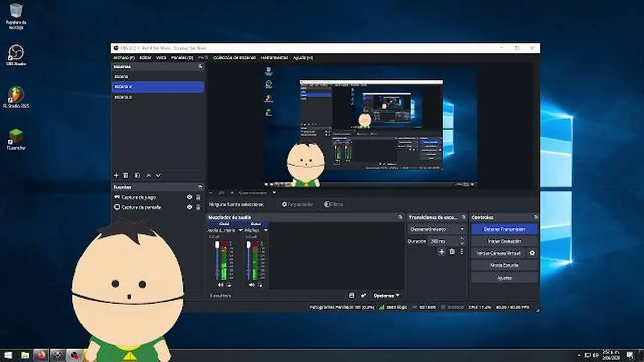Screen dimensions: 644x362
Task: Delete the selected scene with trash icon
Action: coord(126,175)
